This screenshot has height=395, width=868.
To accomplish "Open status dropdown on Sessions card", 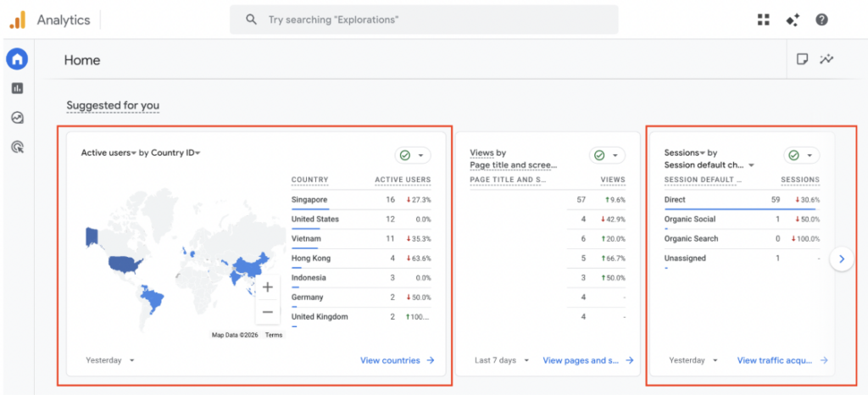I will 802,155.
